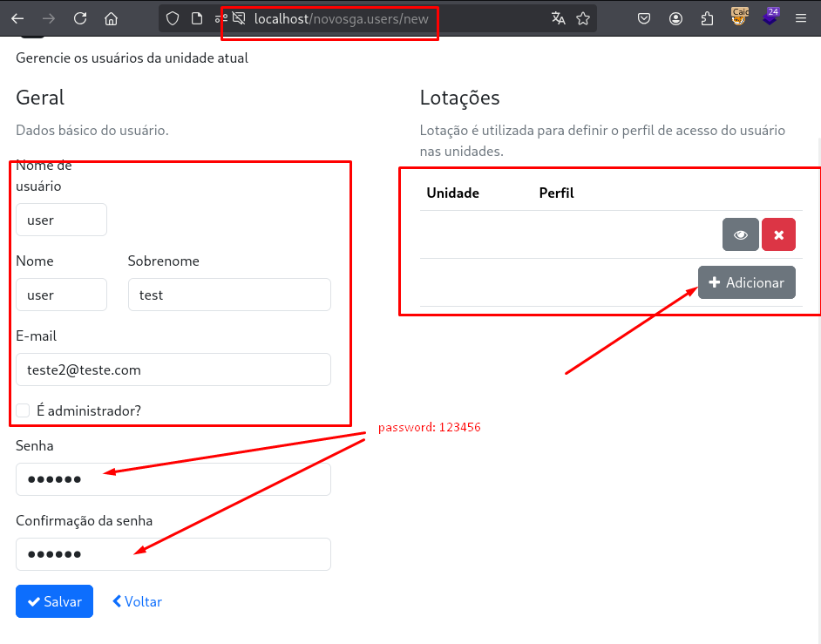Screen dimensions: 821x644
Task: Click the Sobrenome text field
Action: [229, 295]
